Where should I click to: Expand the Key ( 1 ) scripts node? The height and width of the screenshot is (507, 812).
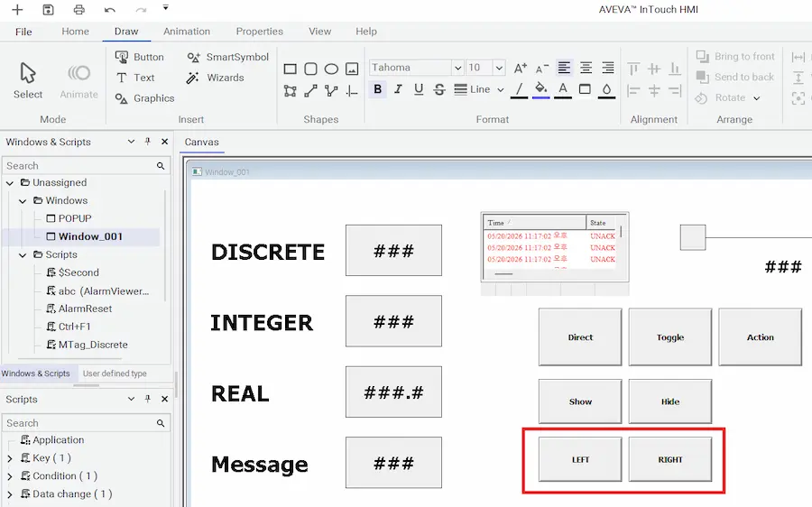pyautogui.click(x=10, y=458)
